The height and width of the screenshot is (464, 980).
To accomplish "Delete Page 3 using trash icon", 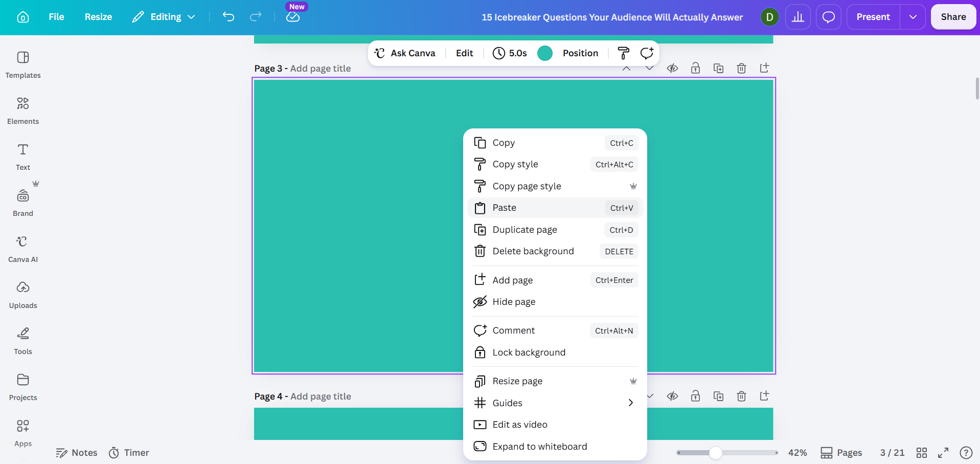I will 741,68.
